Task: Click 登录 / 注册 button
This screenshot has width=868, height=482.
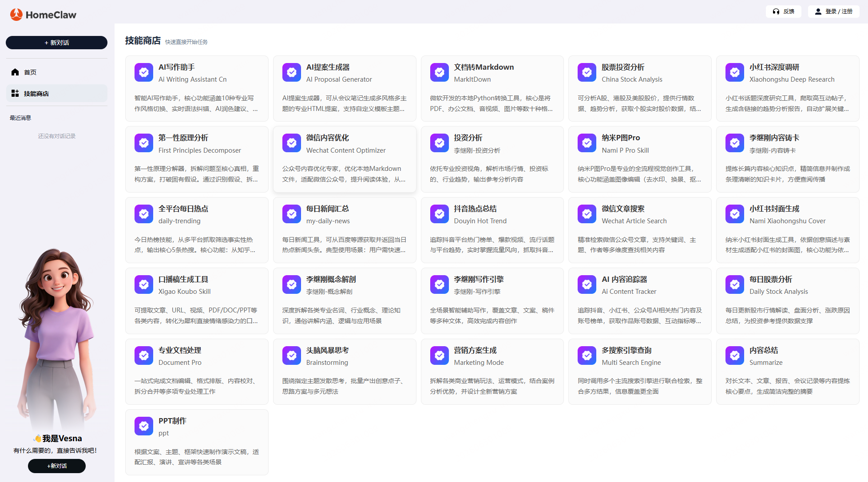Action: coord(833,12)
